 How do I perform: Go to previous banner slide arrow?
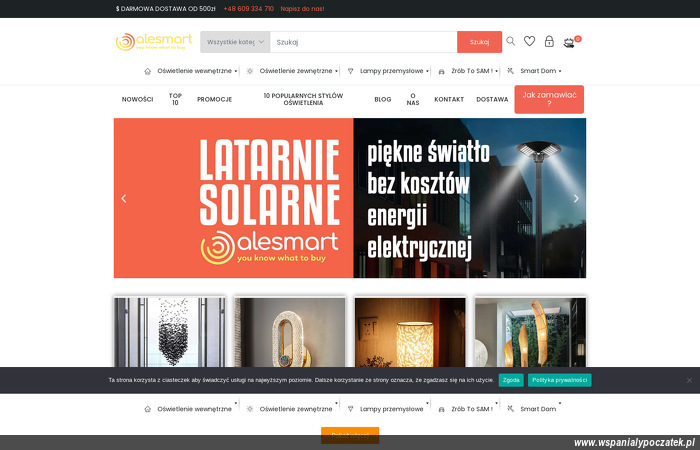point(124,198)
